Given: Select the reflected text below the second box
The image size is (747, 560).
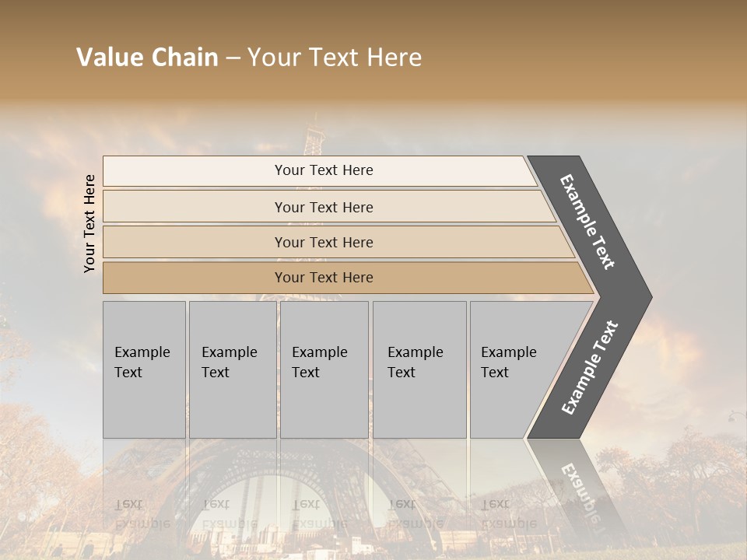Looking at the screenshot, I should (x=228, y=514).
